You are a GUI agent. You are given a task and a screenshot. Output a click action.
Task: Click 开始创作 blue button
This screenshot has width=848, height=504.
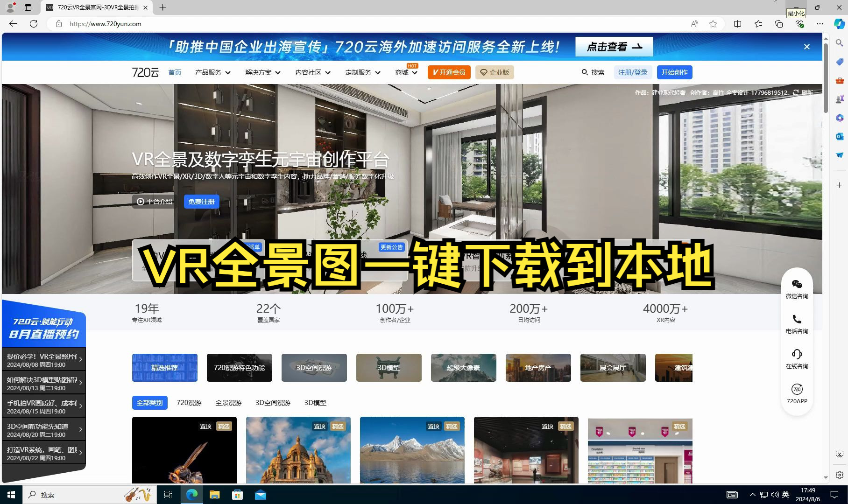pos(674,72)
